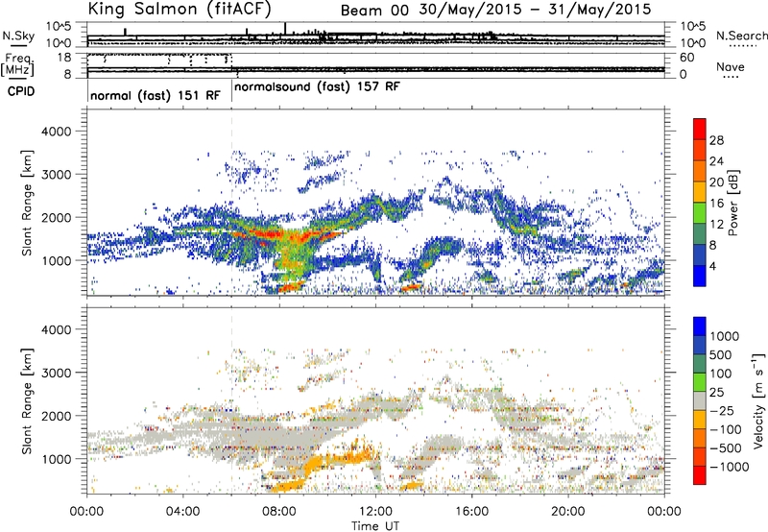Click the blue top segment of Velocity color bar
This screenshot has height=532, width=768.
click(x=700, y=326)
